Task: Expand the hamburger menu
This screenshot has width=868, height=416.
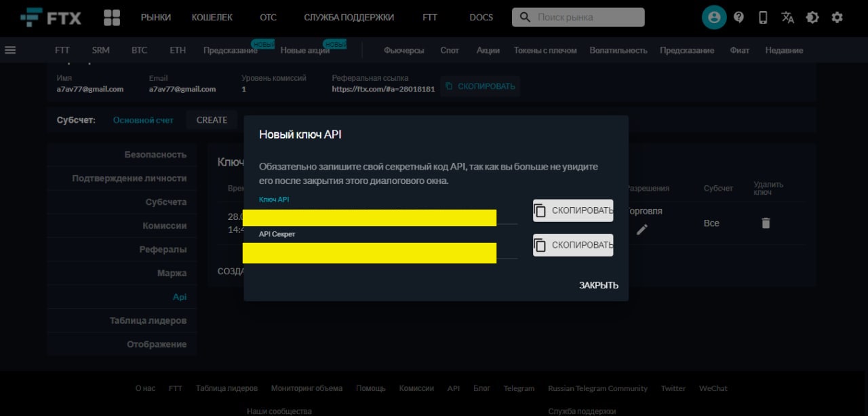Action: pyautogui.click(x=9, y=49)
